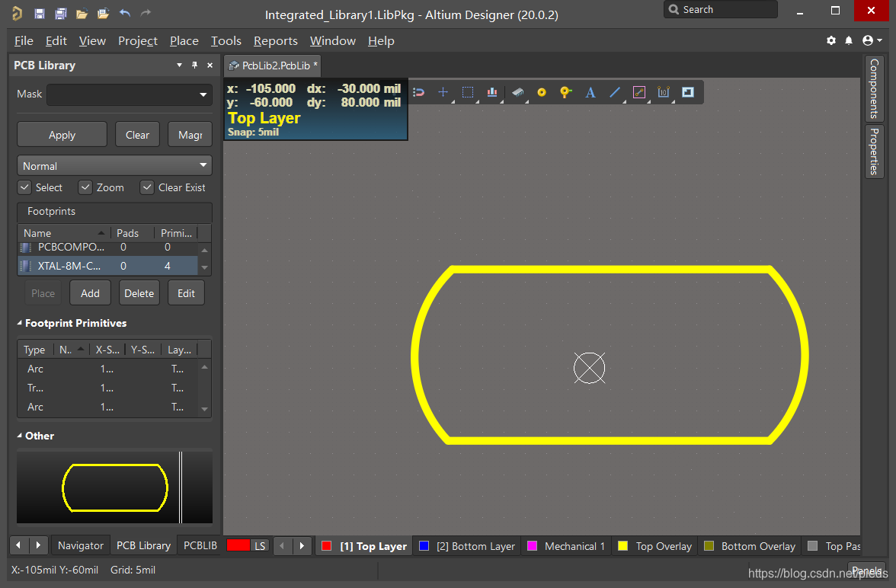The image size is (896, 588).
Task: Click the Place Pad icon in toolbar
Action: tap(542, 92)
